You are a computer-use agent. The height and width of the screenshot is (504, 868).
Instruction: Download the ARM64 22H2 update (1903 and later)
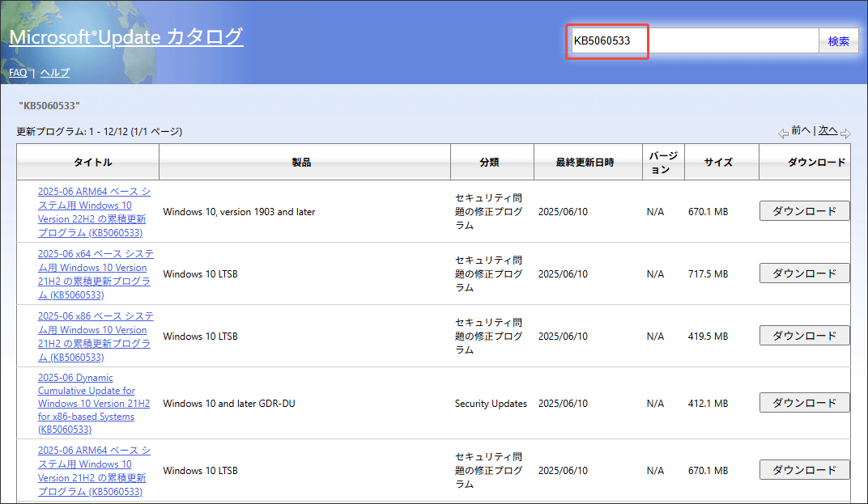pos(804,211)
